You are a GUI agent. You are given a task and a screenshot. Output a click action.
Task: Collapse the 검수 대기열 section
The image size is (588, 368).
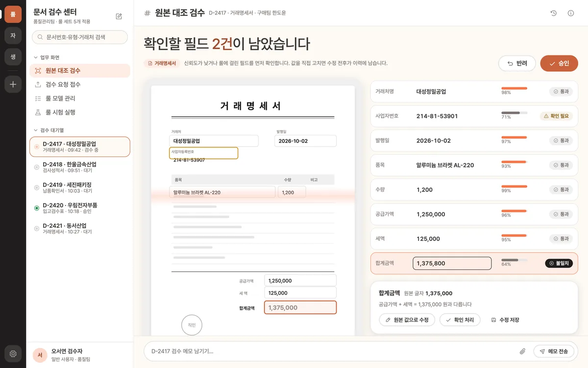pyautogui.click(x=49, y=130)
